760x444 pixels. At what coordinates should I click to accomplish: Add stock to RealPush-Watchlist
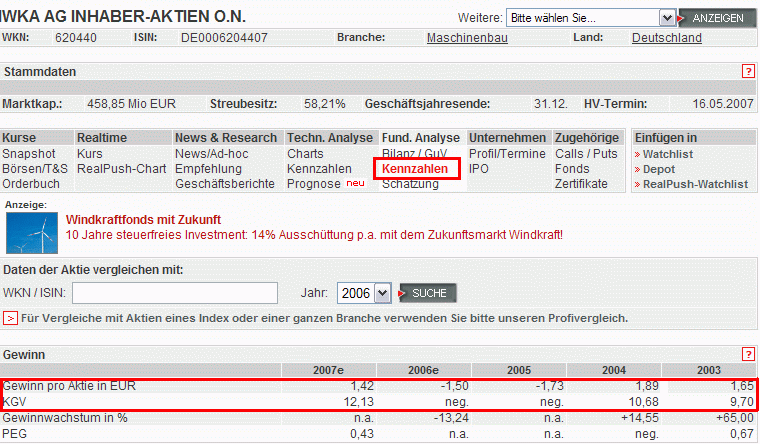(x=695, y=184)
